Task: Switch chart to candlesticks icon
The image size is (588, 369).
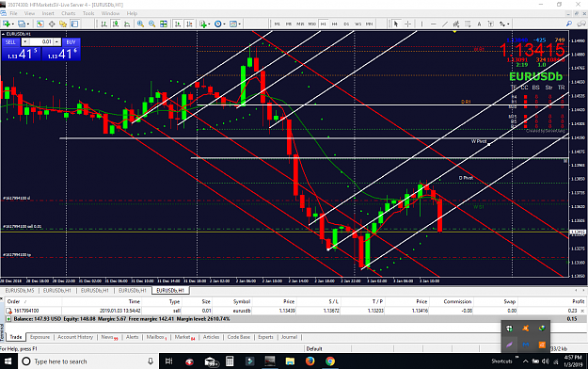Action: (116, 24)
